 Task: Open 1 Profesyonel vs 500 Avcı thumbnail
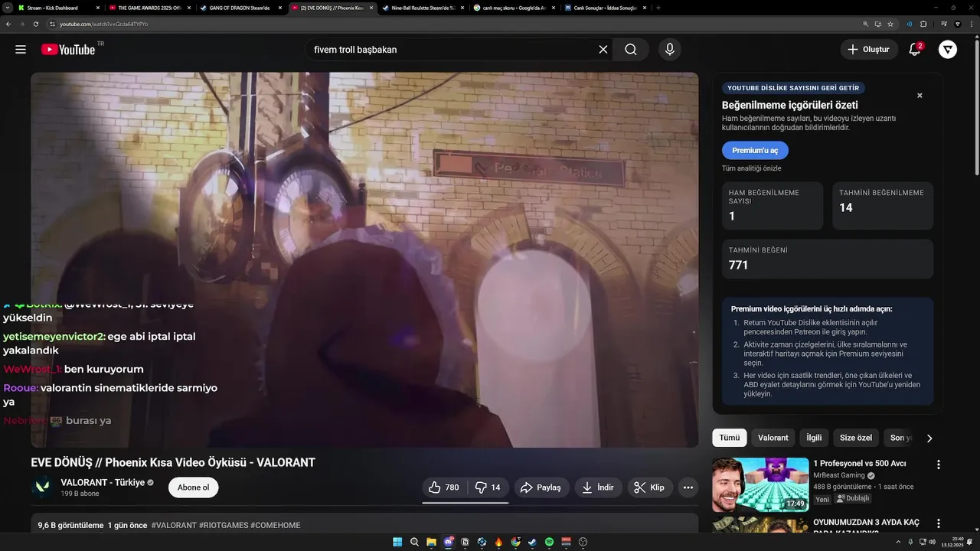pos(760,484)
